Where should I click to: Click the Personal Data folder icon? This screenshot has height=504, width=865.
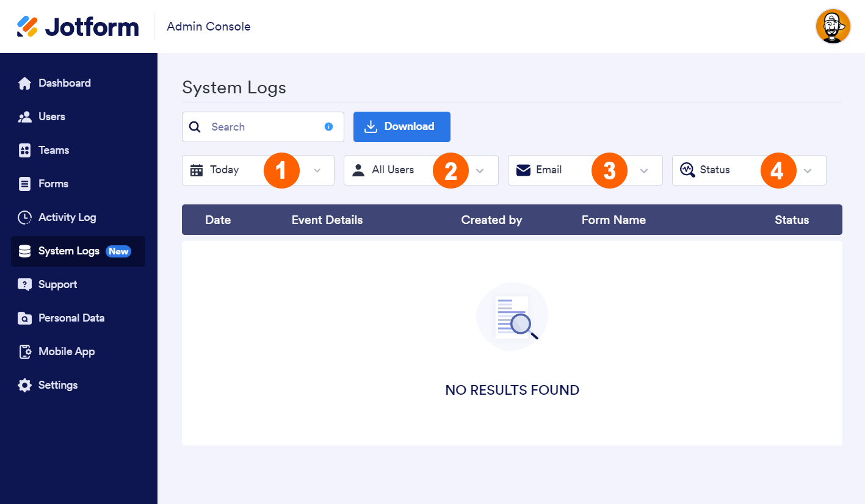click(24, 318)
